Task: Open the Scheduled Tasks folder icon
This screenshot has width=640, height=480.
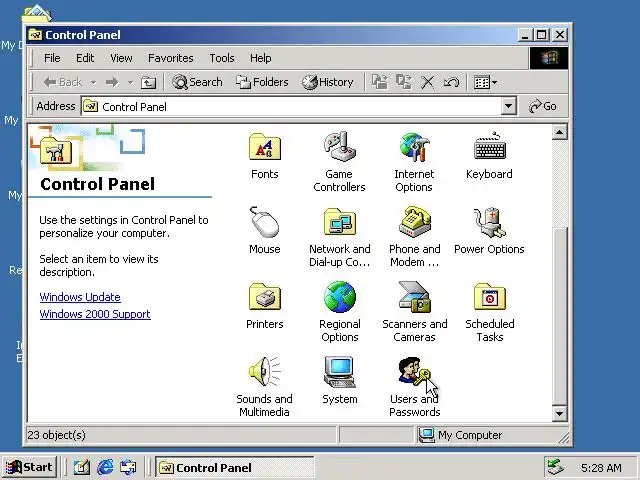Action: coord(489,297)
